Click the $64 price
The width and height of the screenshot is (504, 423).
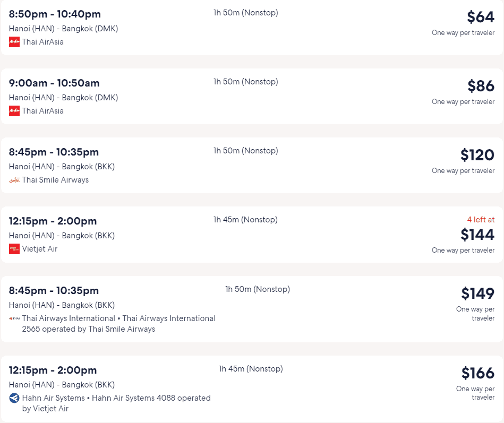pos(481,17)
